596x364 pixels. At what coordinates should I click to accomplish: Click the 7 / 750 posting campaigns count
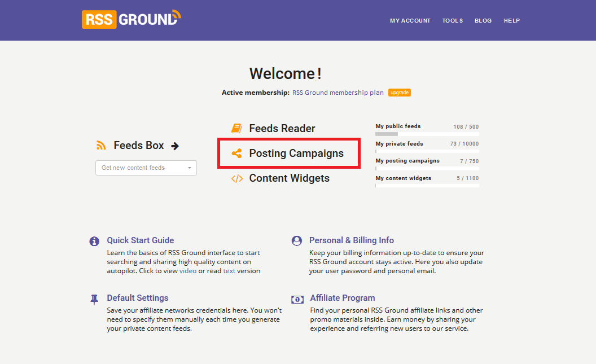469,161
